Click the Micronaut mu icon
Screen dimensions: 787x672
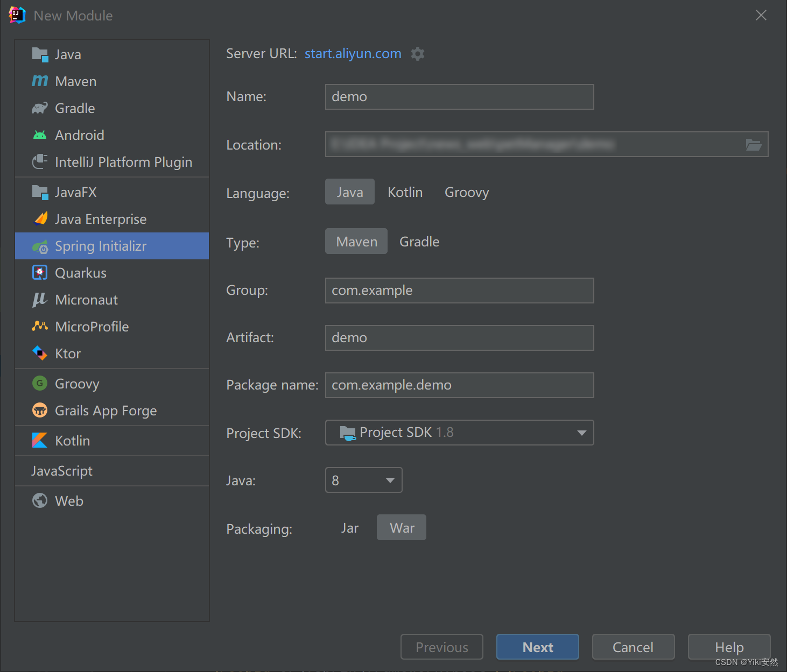[40, 300]
